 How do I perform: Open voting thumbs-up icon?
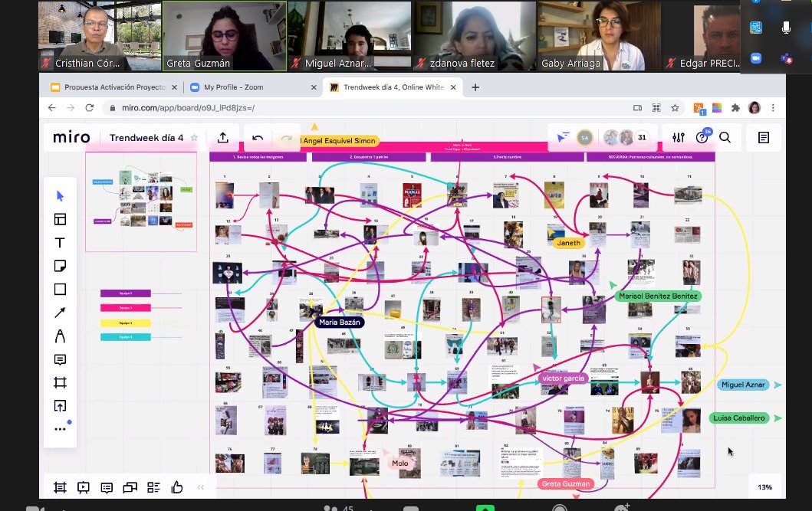point(177,487)
